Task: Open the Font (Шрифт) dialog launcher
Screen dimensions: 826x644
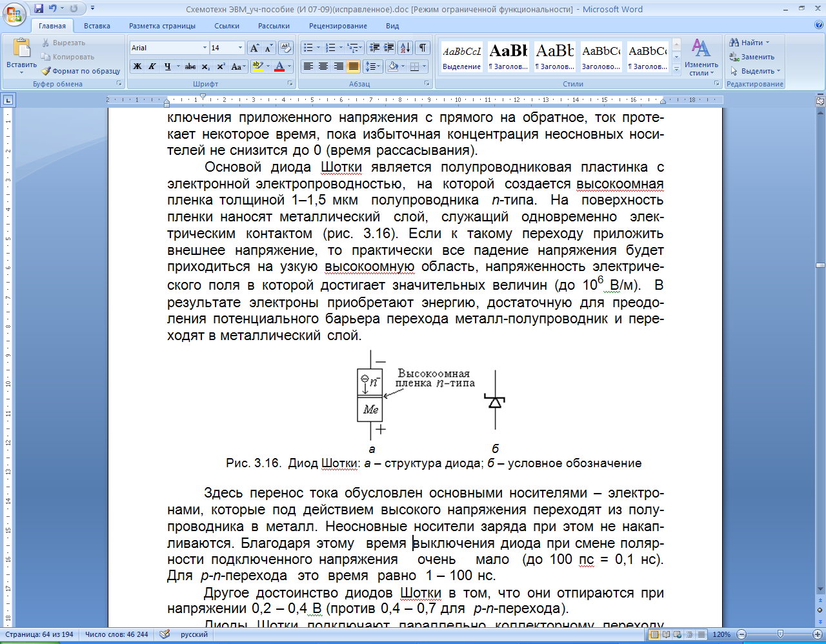Action: click(290, 84)
